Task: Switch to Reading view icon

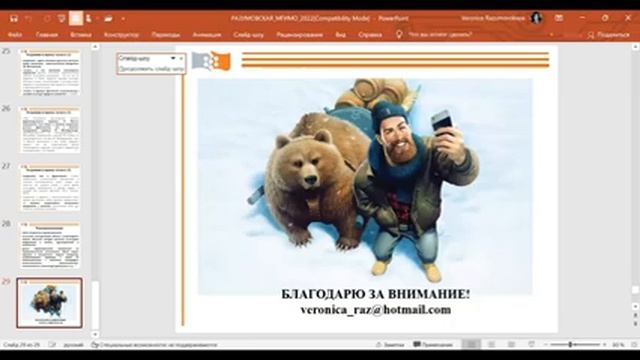Action: click(x=511, y=345)
